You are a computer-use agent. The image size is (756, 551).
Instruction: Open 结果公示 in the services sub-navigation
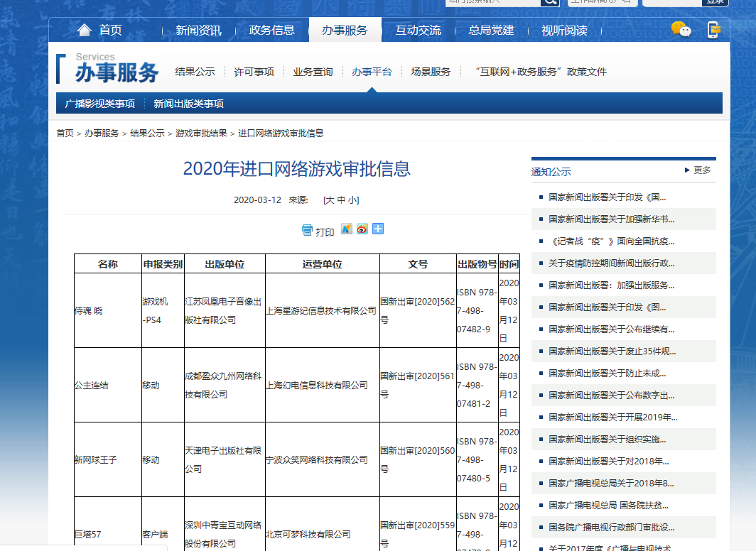tap(194, 71)
